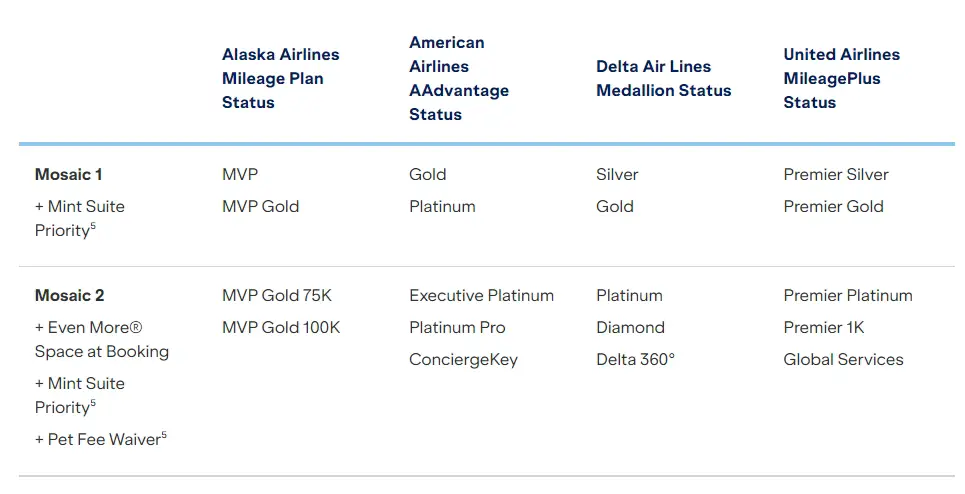Select the Executive Platinum text
965x494 pixels.
[x=481, y=295]
